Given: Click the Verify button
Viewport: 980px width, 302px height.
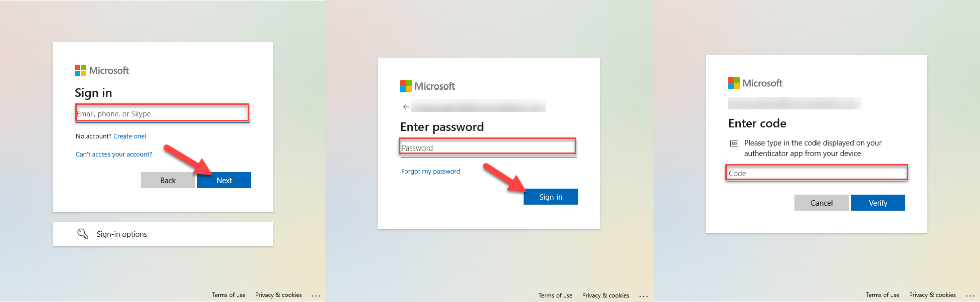Looking at the screenshot, I should pyautogui.click(x=878, y=203).
